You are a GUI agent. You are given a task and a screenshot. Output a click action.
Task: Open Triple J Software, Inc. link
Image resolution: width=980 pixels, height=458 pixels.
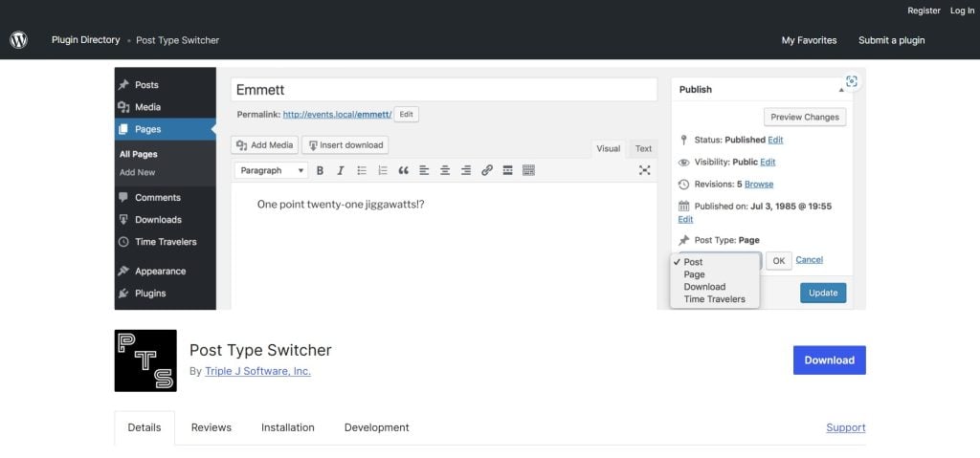coord(257,371)
